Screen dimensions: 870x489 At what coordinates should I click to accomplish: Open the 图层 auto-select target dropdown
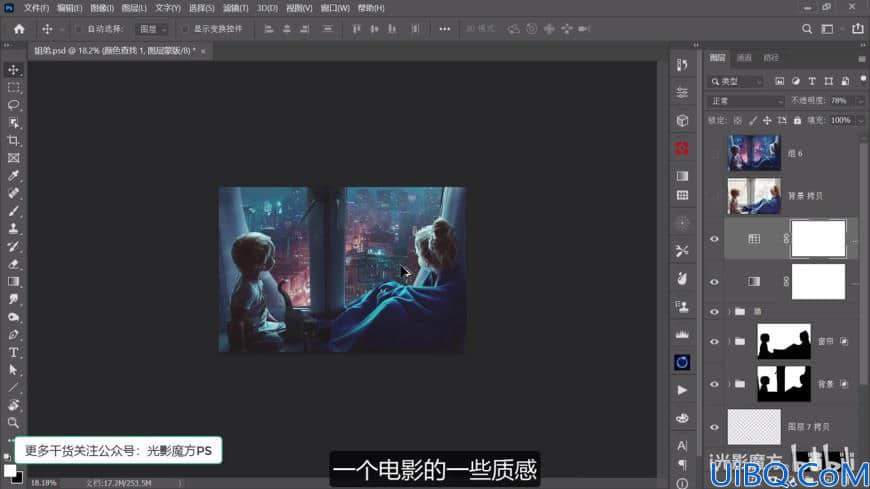point(153,29)
